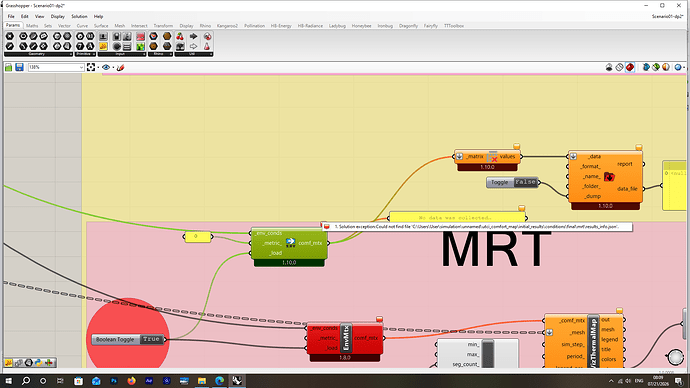The width and height of the screenshot is (690, 388).
Task: Expand arrow on the _data input
Action: 573,156
